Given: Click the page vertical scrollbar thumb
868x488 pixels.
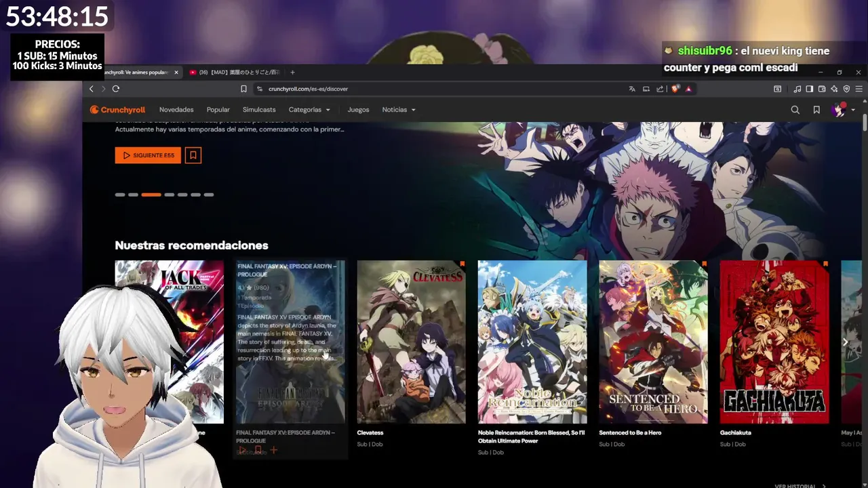Looking at the screenshot, I should (865, 123).
